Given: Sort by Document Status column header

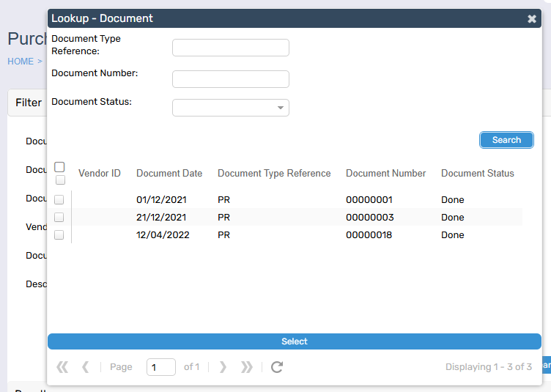Looking at the screenshot, I should coord(477,174).
